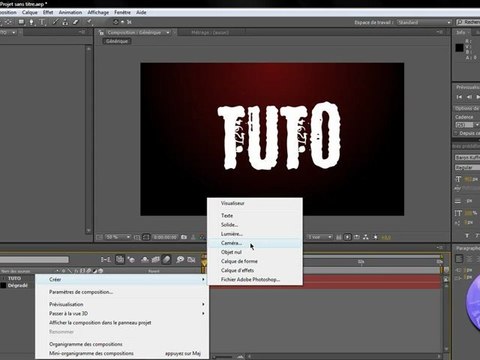Open the Calque menu

(30, 12)
